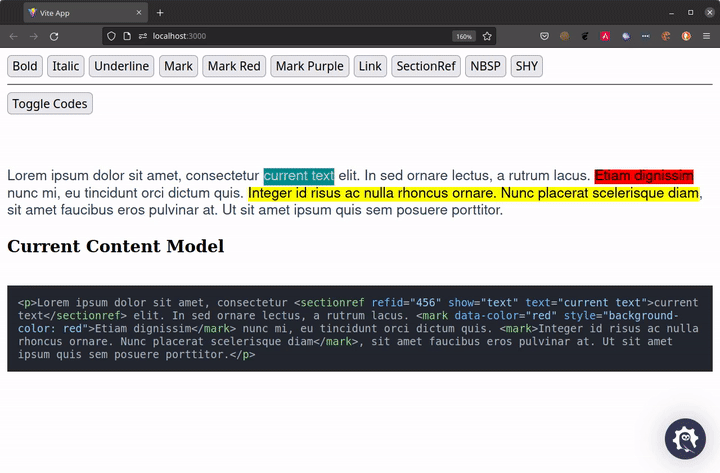This screenshot has height=473, width=720.
Task: Minimize the Firefox window
Action: 671,13
